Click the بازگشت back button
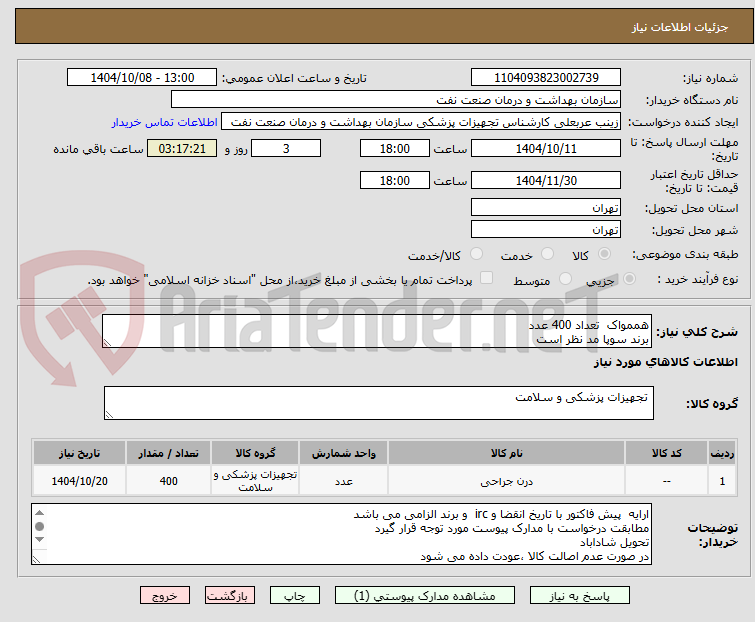The image size is (755, 622). 230,596
